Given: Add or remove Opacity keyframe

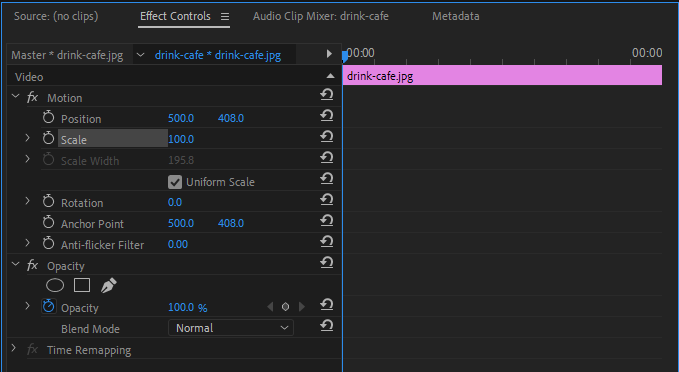Looking at the screenshot, I should click(x=285, y=307).
